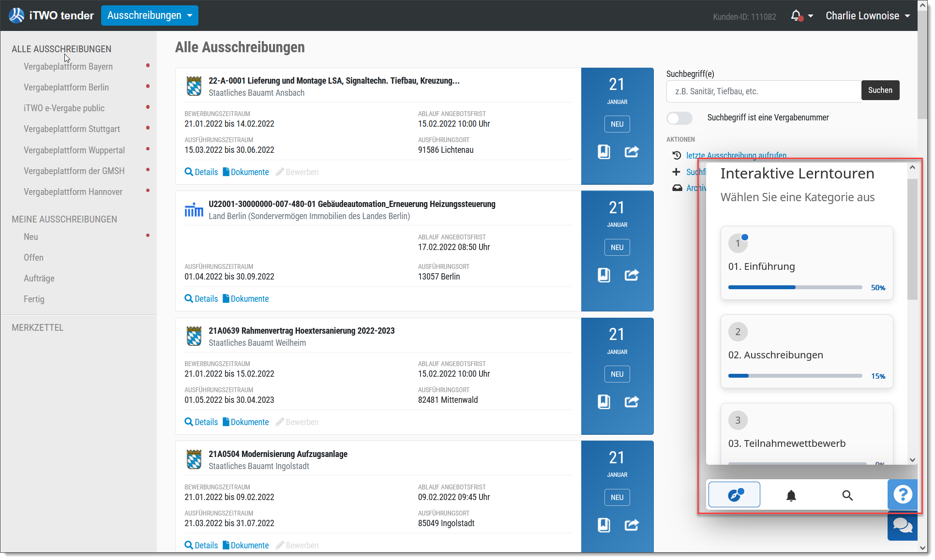Viewport: 935px width, 560px height.
Task: Open the Charlie Lownoise user menu
Action: click(x=867, y=16)
